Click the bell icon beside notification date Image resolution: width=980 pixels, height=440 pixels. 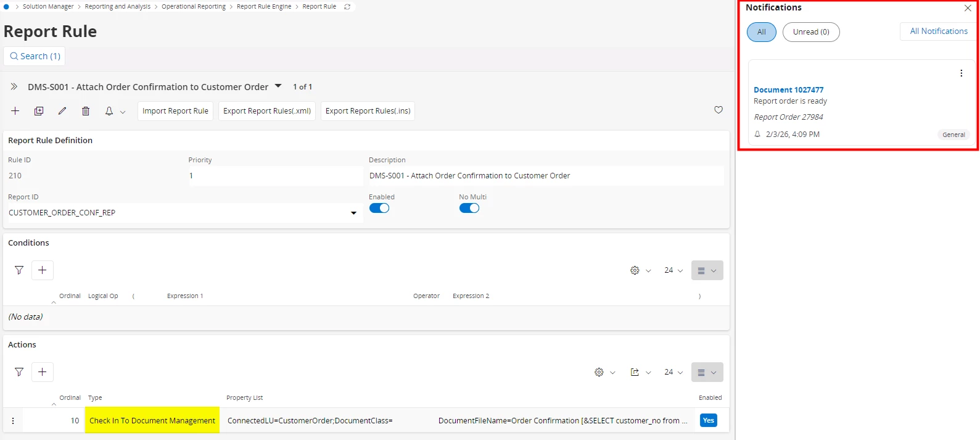(757, 134)
